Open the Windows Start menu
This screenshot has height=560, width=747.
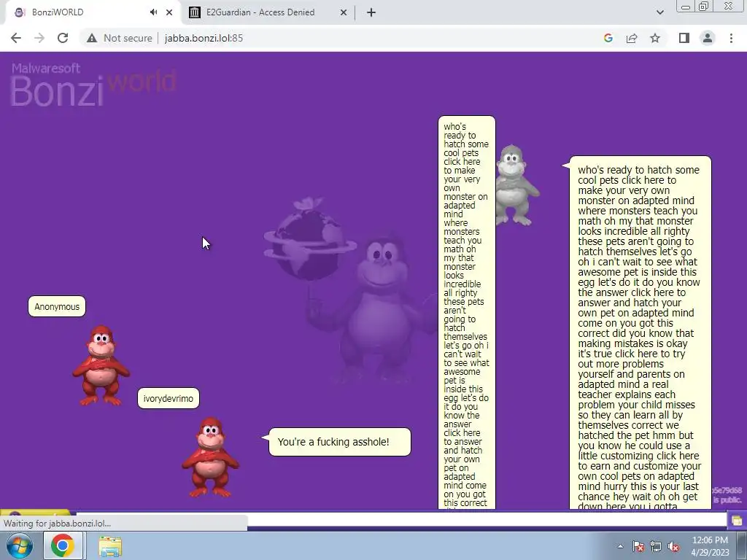20,545
